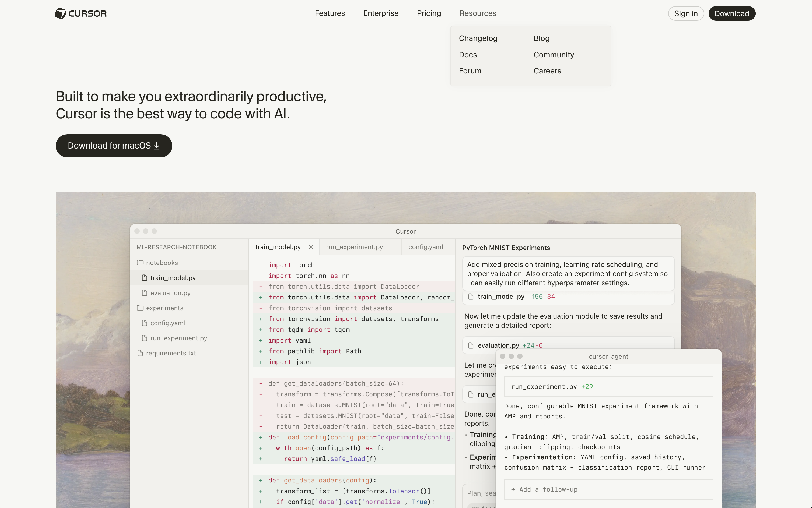812x508 pixels.
Task: Open the Pricing page link
Action: point(429,13)
